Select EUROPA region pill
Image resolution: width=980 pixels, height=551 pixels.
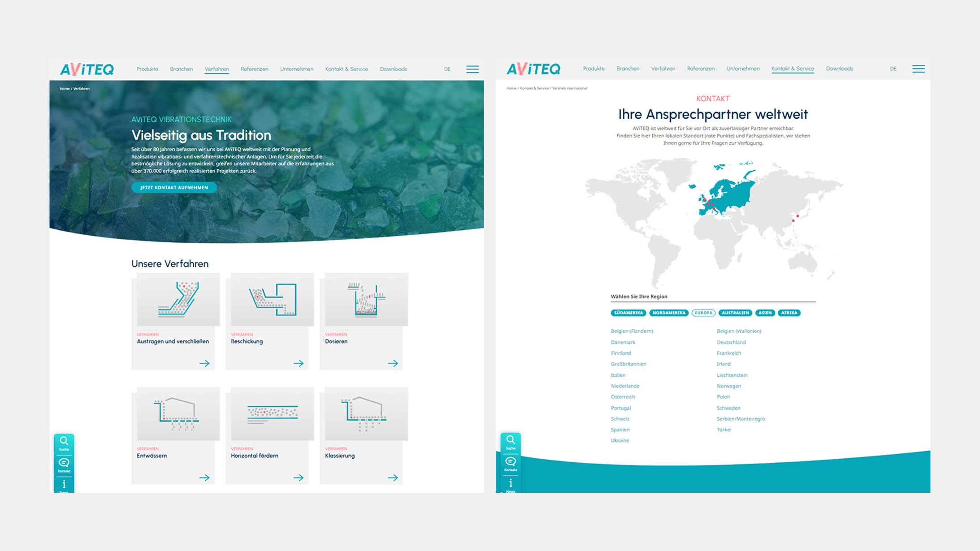(703, 313)
